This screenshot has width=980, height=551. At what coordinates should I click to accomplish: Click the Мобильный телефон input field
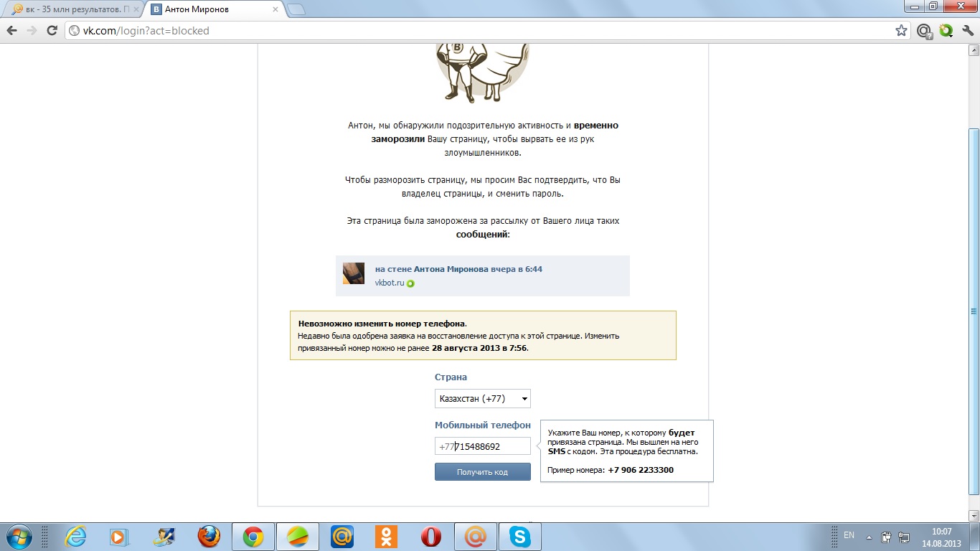coord(483,446)
